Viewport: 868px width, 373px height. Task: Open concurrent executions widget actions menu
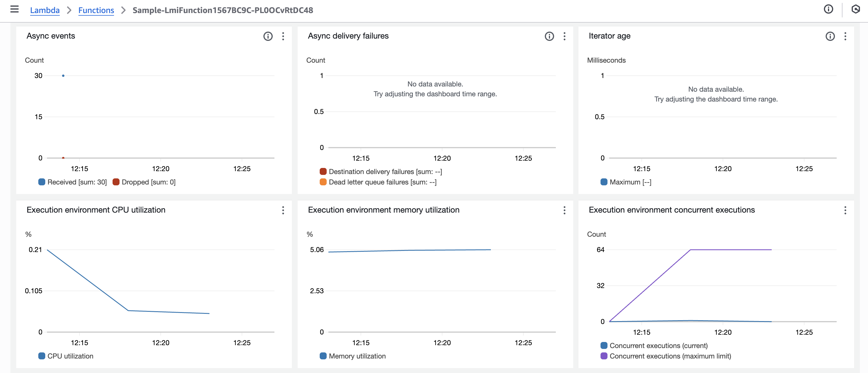pyautogui.click(x=845, y=210)
